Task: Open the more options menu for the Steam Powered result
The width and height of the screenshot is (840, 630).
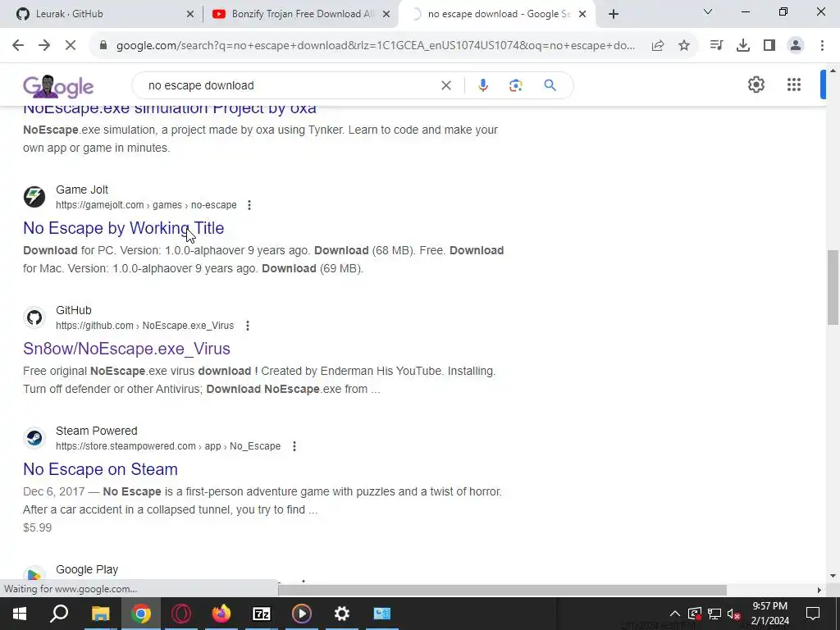Action: (294, 446)
